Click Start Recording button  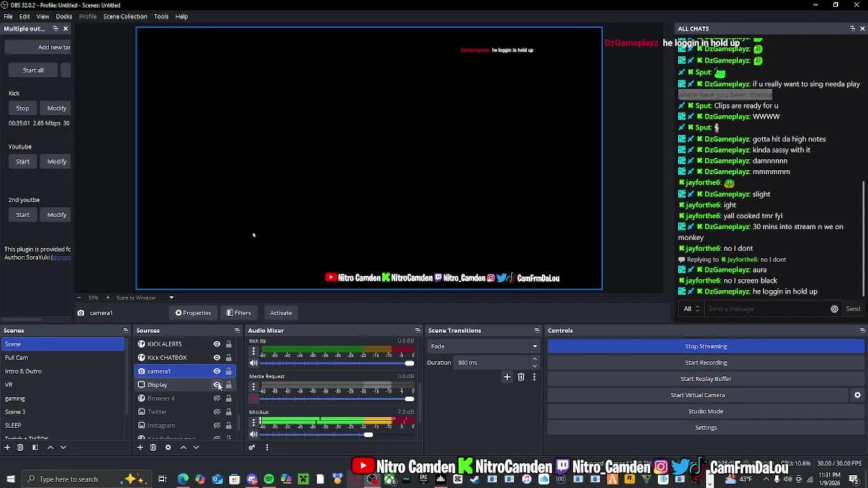[x=706, y=363]
